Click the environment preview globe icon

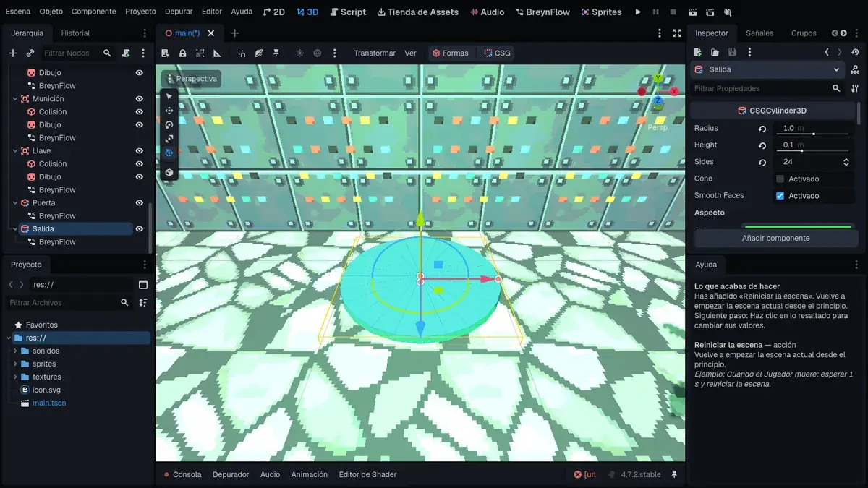point(318,53)
